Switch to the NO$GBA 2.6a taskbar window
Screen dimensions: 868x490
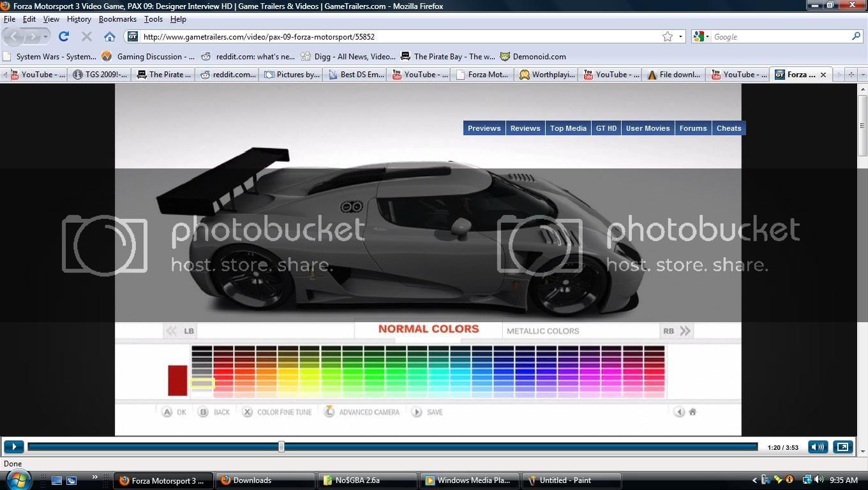point(368,480)
